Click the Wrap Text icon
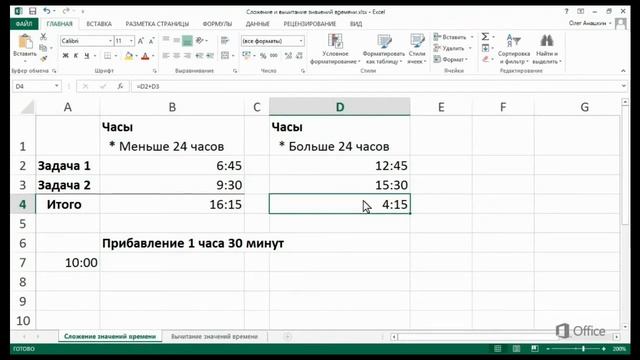Viewport: 640px width, 360px height. coord(224,40)
